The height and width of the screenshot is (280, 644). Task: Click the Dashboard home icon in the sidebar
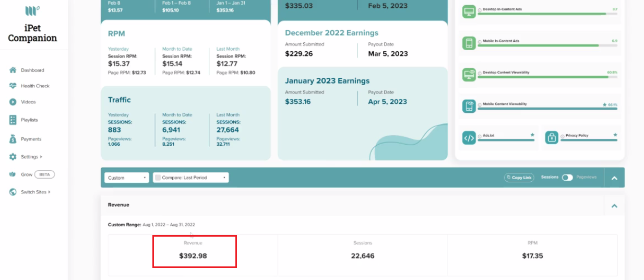point(13,70)
